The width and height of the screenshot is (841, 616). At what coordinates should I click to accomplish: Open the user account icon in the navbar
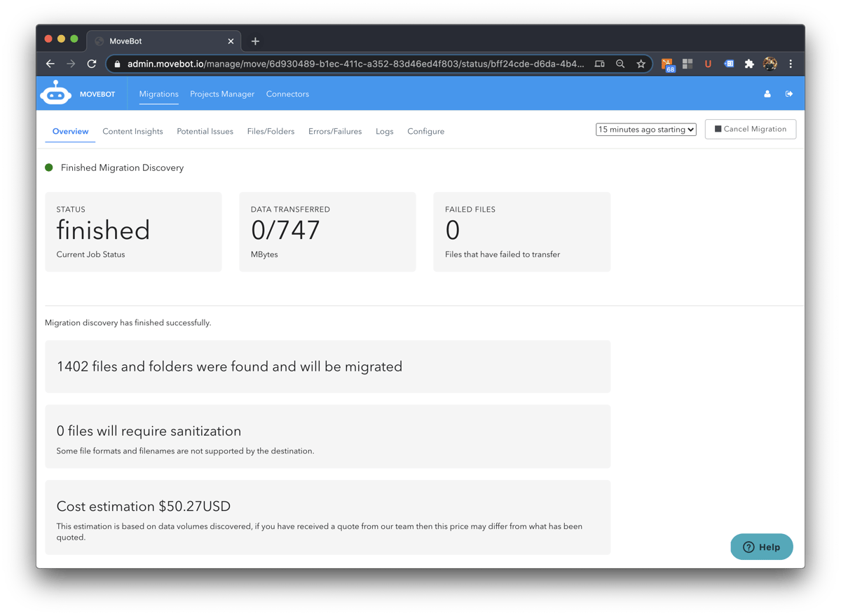[767, 93]
